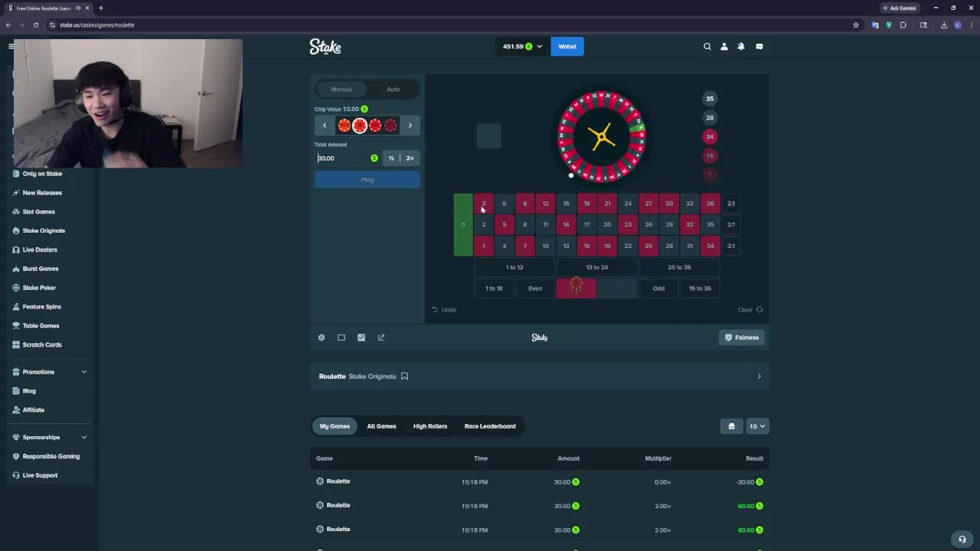Switch to Auto betting mode
Viewport: 980px width, 551px height.
coord(393,90)
